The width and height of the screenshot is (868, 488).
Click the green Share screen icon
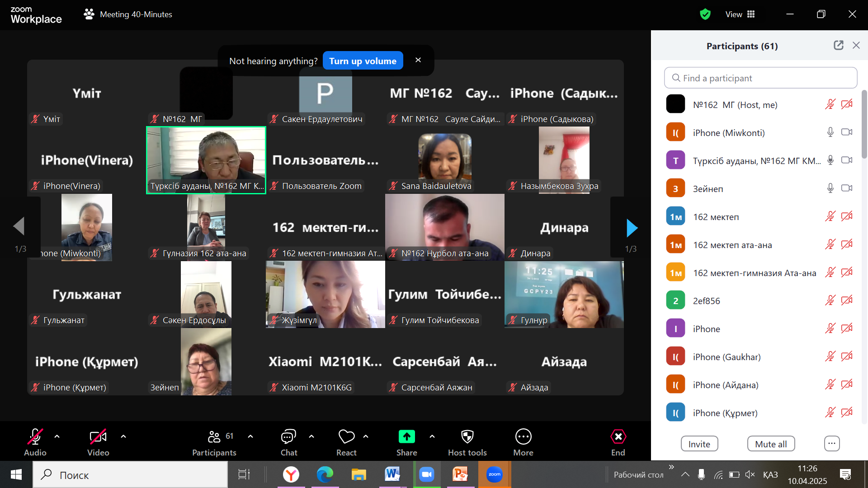(406, 437)
